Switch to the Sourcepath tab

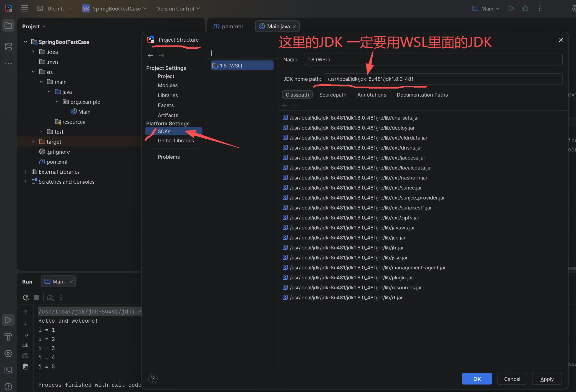tap(333, 95)
